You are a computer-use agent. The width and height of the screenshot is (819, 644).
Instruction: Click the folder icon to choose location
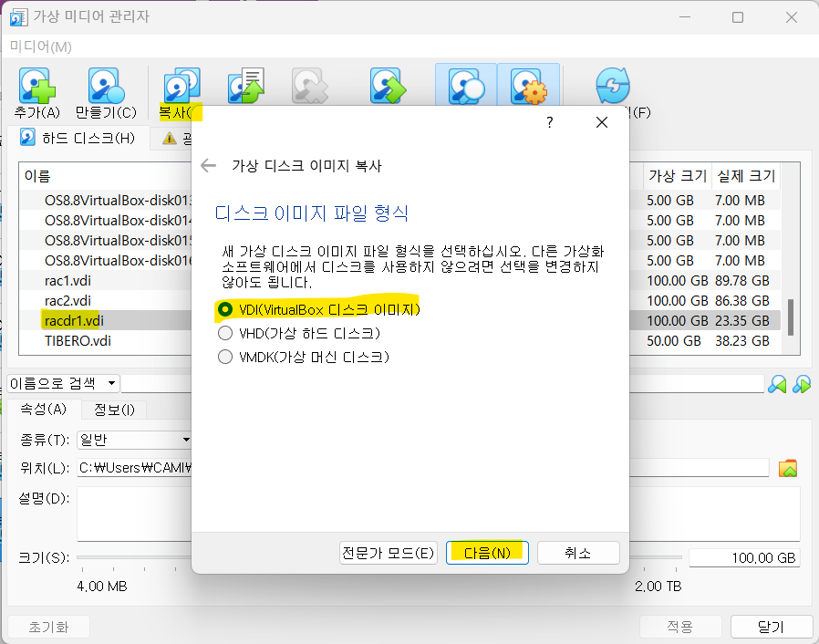coord(788,469)
